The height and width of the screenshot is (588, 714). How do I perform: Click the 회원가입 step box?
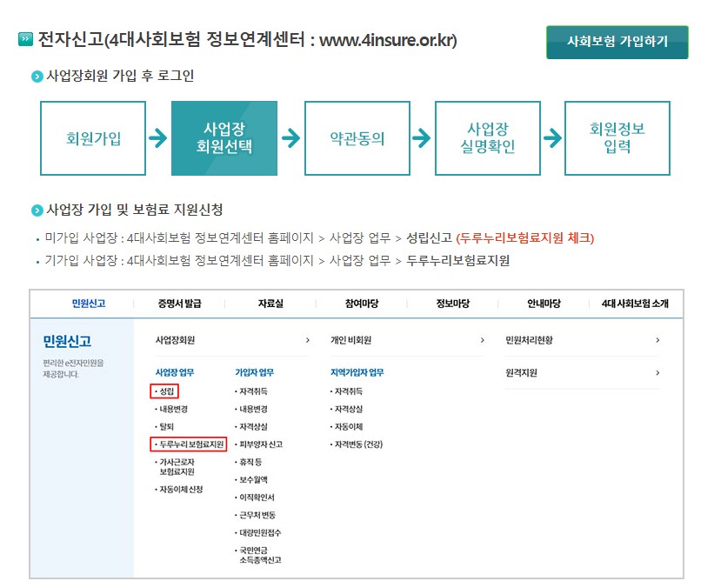[x=92, y=137]
